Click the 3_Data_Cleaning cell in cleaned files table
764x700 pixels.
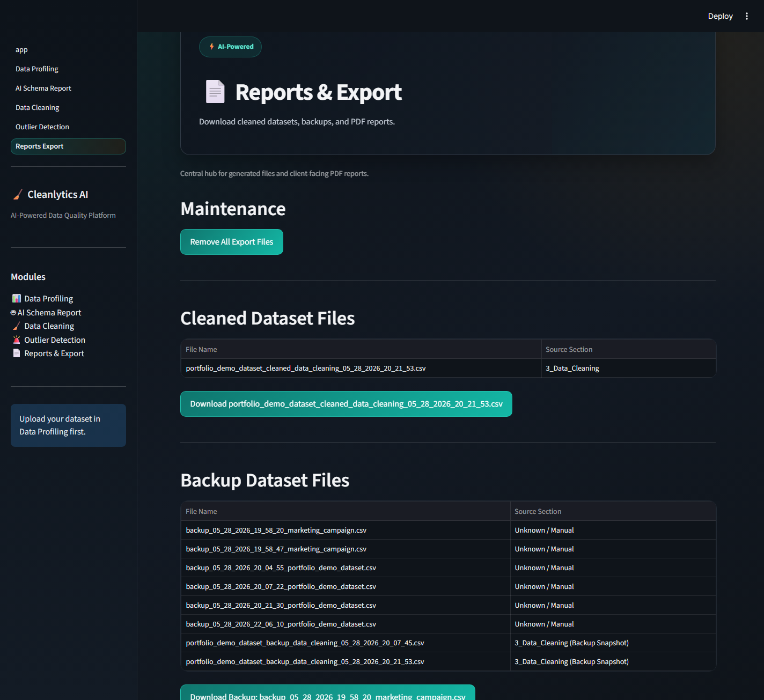coord(628,369)
